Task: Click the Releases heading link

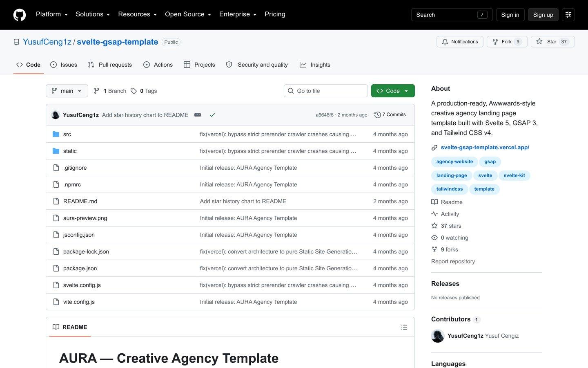Action: tap(445, 284)
